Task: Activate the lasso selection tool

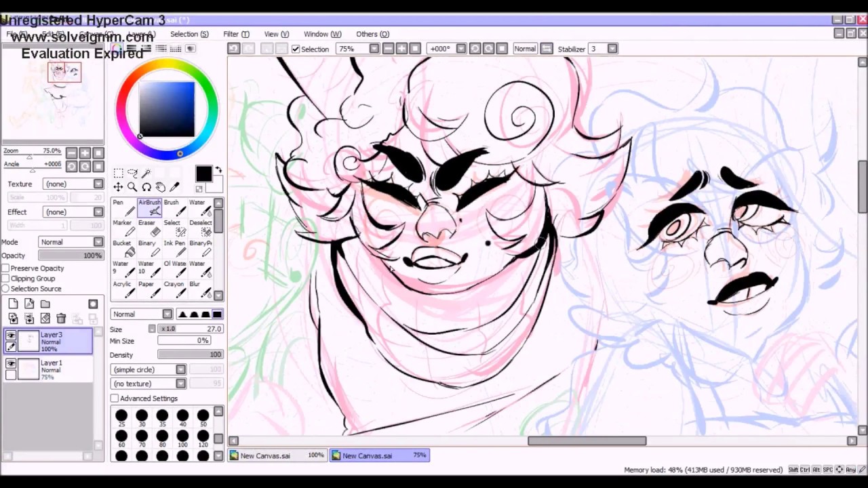Action: pyautogui.click(x=132, y=174)
